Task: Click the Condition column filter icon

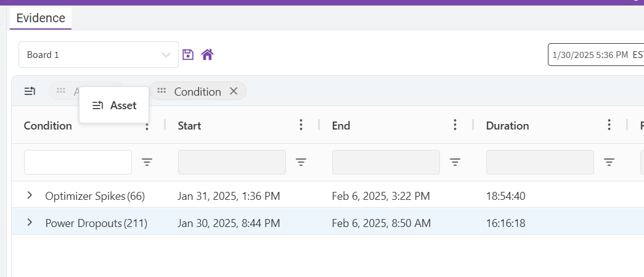Action: pos(147,162)
